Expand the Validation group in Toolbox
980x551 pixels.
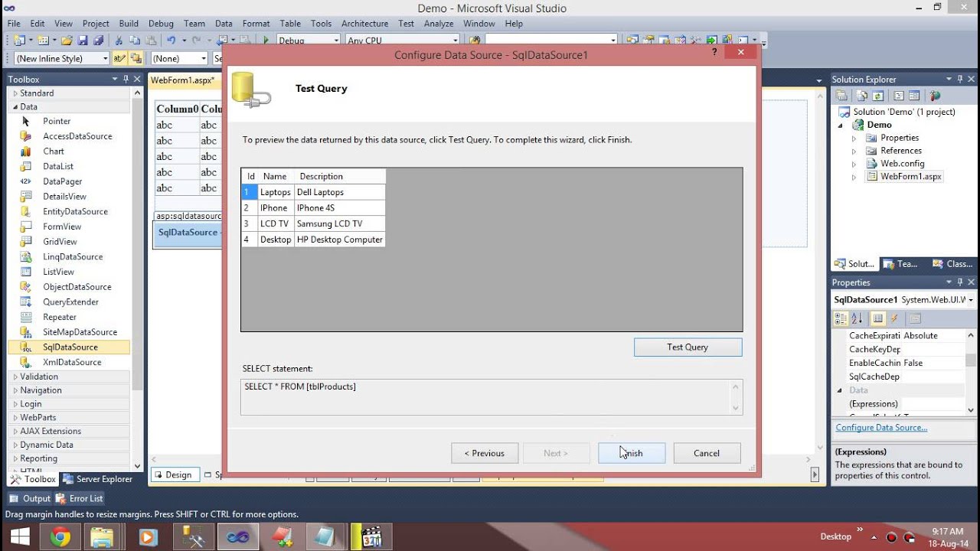[x=15, y=377]
